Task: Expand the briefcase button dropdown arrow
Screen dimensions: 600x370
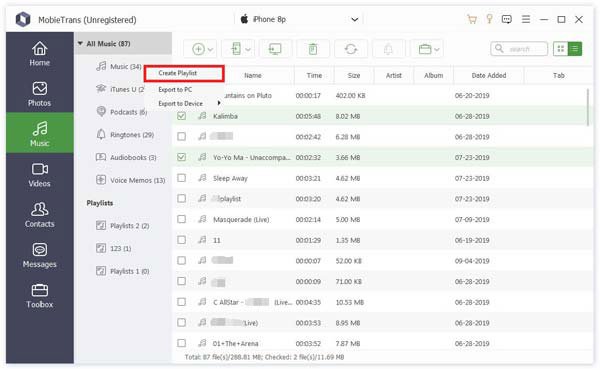Action: click(437, 49)
